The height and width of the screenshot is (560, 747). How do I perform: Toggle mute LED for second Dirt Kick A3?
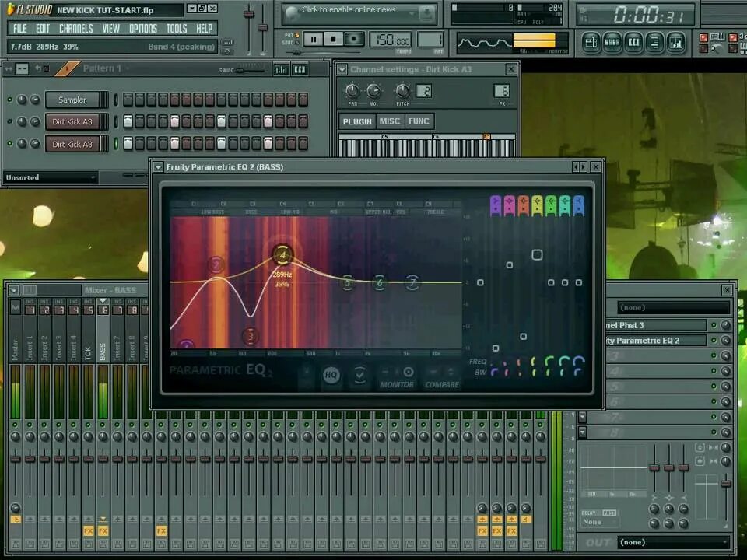[x=9, y=143]
